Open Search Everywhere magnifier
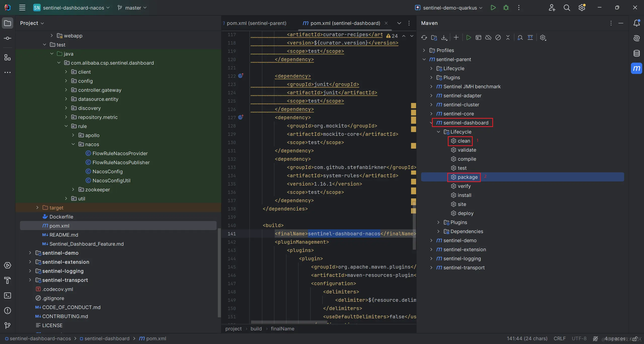Screen dimensions: 644x344 coord(567,8)
